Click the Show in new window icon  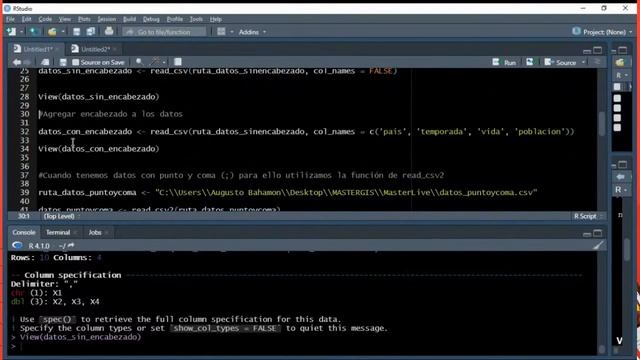click(x=45, y=62)
